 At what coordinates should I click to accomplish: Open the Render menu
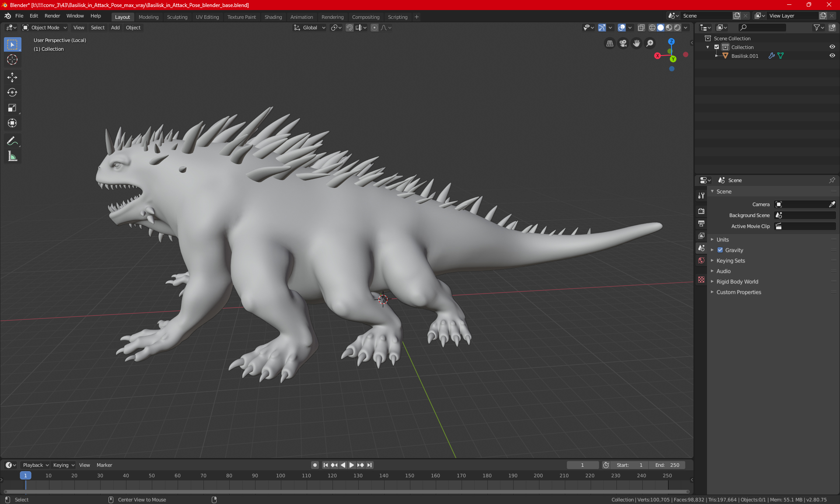[x=52, y=16]
